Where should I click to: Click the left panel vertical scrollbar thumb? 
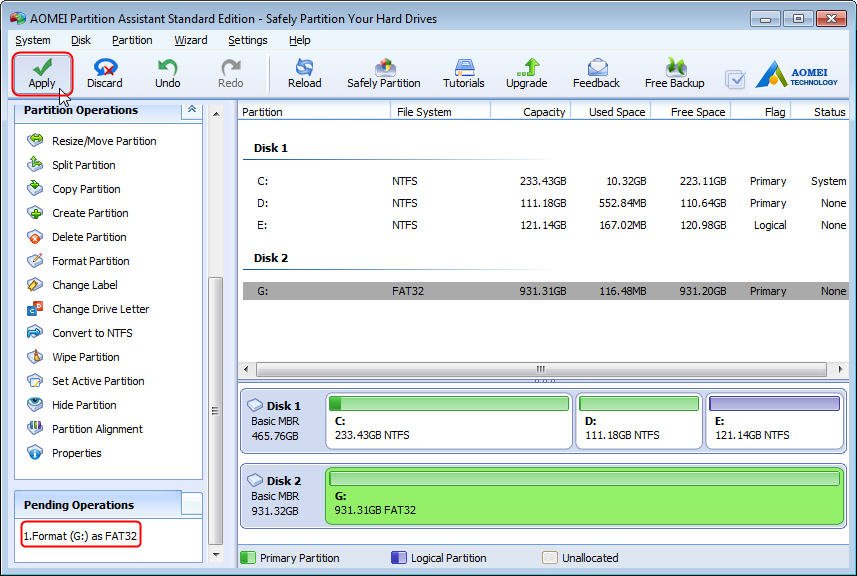point(216,411)
